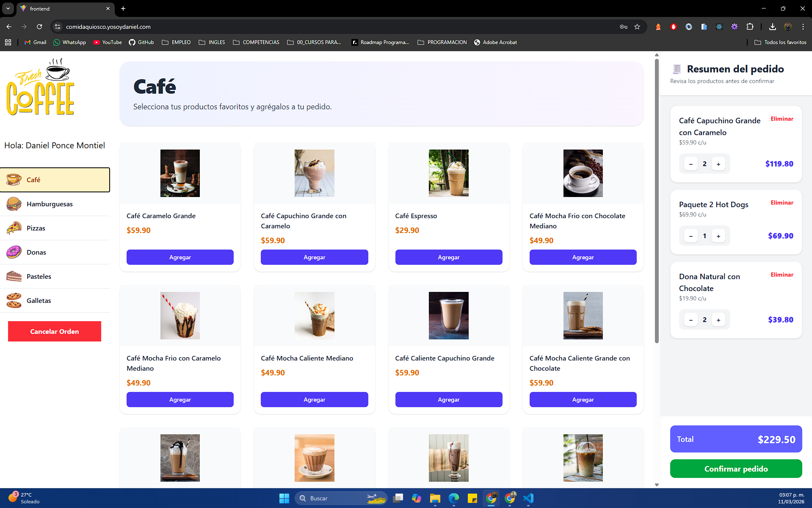Open the EMPLEO bookmarks folder

[x=177, y=42]
